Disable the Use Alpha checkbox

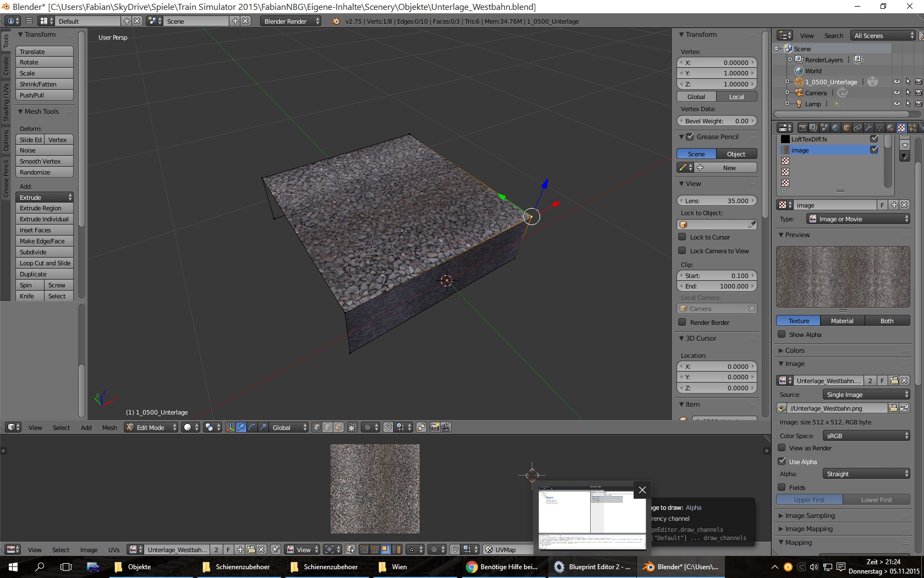(x=782, y=461)
